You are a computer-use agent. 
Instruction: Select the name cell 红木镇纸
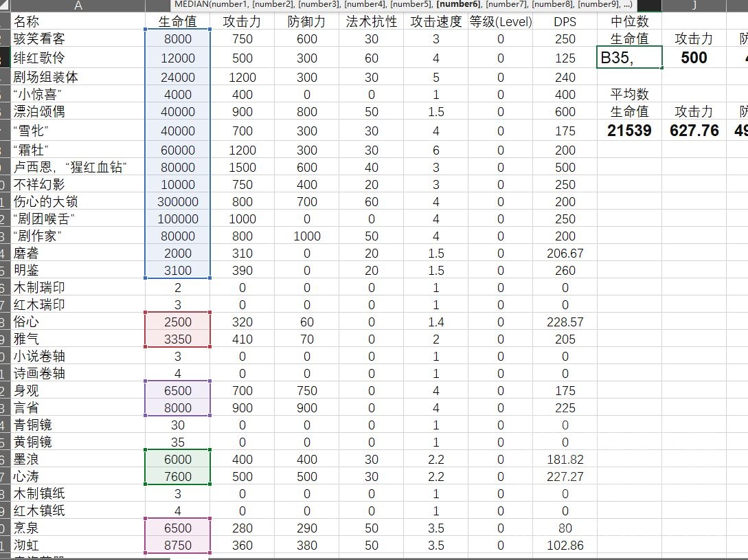(x=78, y=511)
